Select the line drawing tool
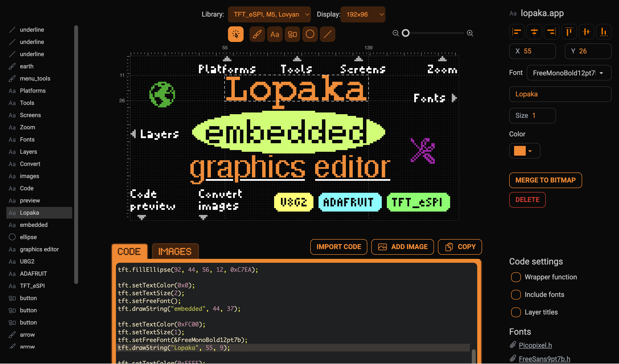The height and width of the screenshot is (364, 619). 327,34
